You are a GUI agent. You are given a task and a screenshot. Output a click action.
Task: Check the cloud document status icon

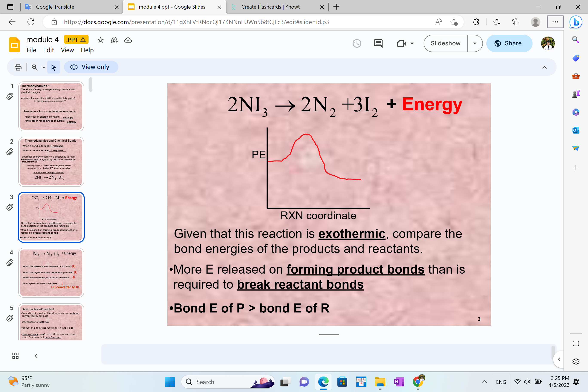click(x=128, y=40)
